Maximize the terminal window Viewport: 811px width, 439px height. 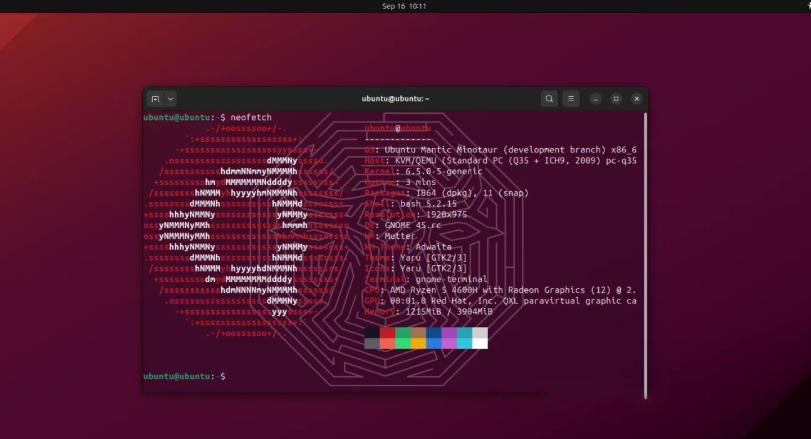[x=616, y=99]
